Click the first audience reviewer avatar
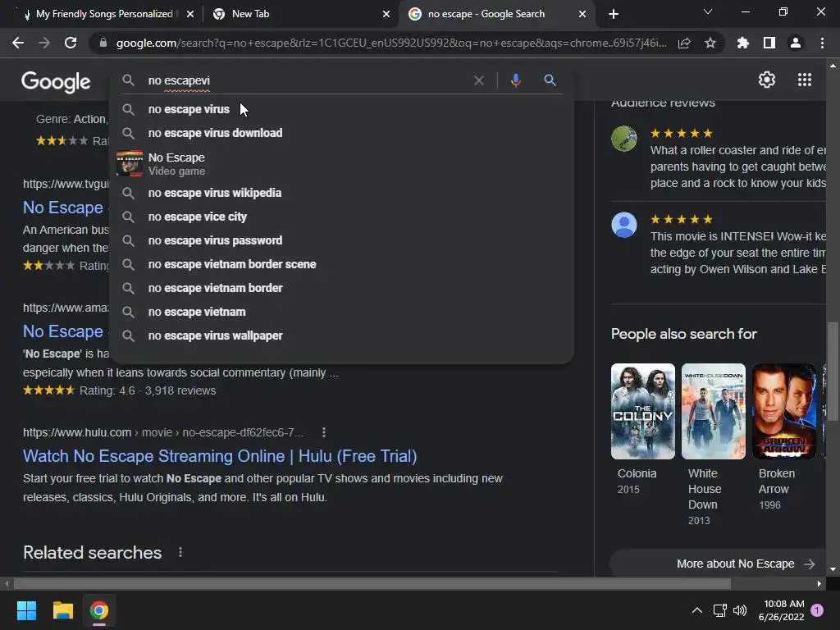The height and width of the screenshot is (630, 840). tap(624, 139)
